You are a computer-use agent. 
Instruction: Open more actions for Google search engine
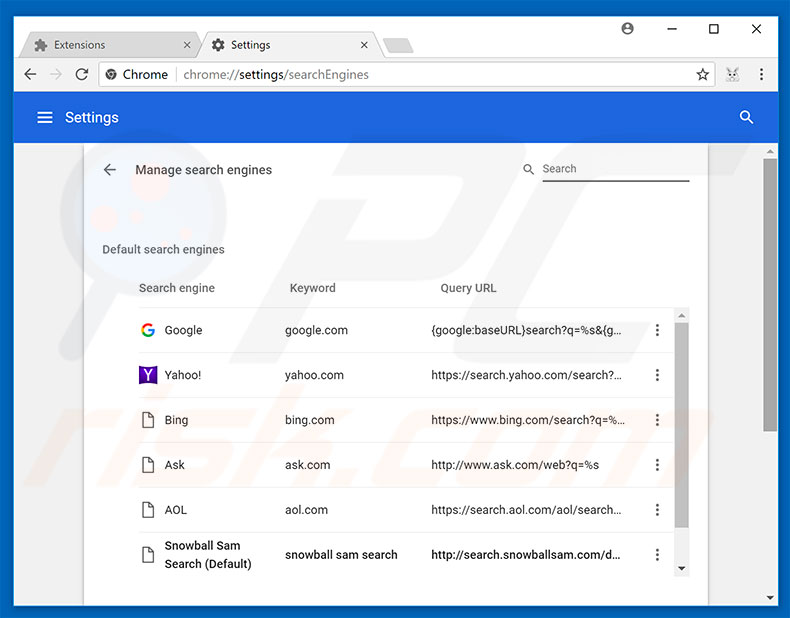657,330
